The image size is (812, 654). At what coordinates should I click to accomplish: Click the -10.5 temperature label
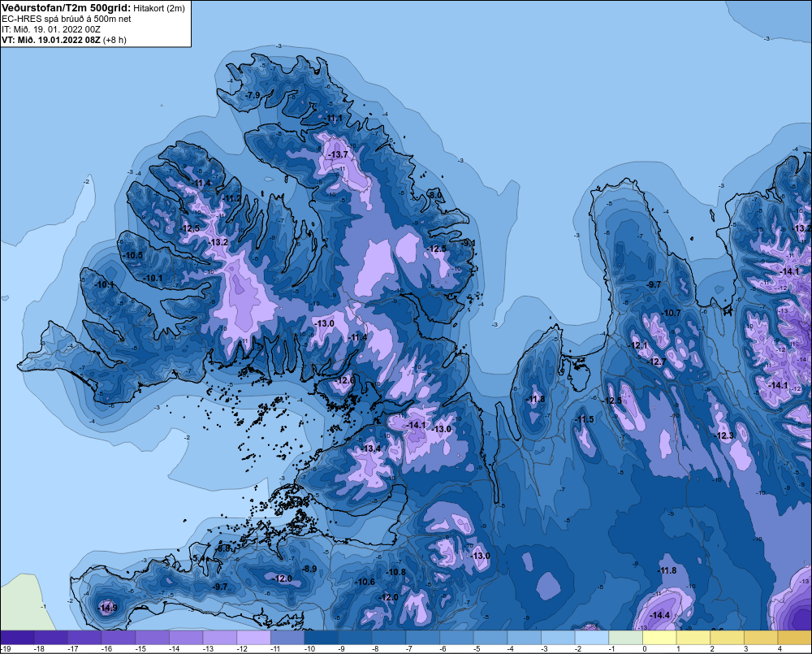(133, 255)
